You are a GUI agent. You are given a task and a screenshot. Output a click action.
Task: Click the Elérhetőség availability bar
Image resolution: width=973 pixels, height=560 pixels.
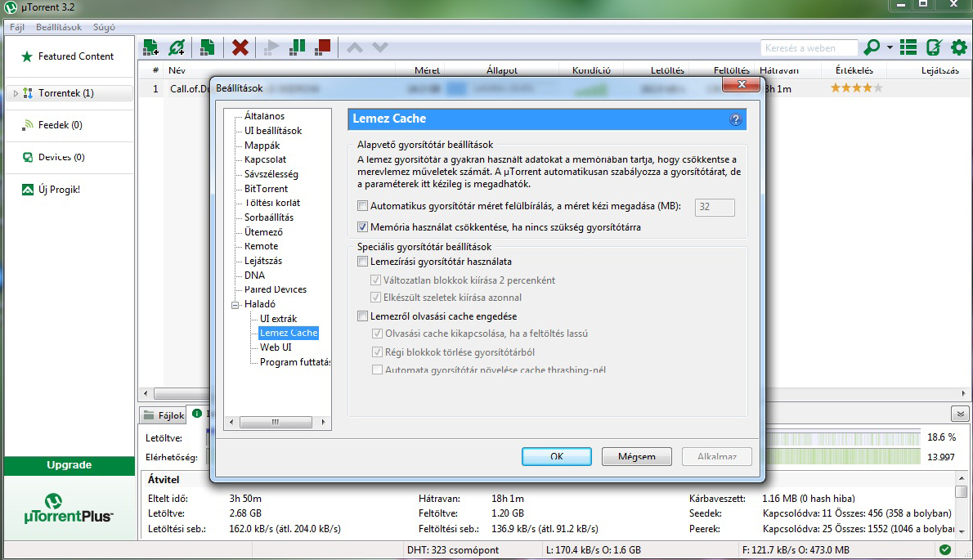pyautogui.click(x=843, y=457)
